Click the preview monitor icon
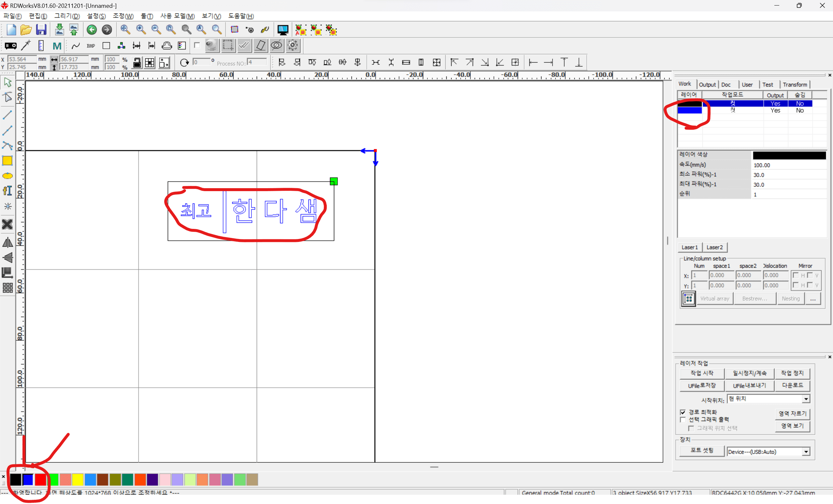This screenshot has width=833, height=504. [283, 30]
